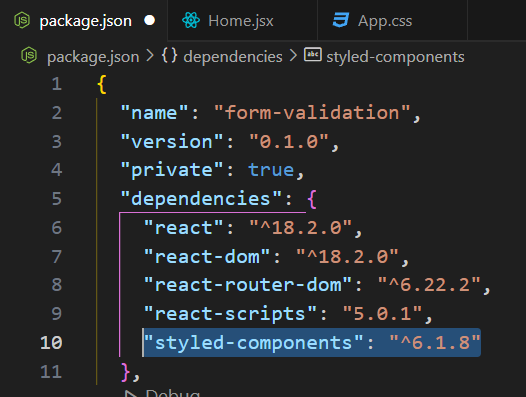Viewport: 526px width, 397px height.
Task: Click the "version" key on line 3
Action: [x=172, y=142]
